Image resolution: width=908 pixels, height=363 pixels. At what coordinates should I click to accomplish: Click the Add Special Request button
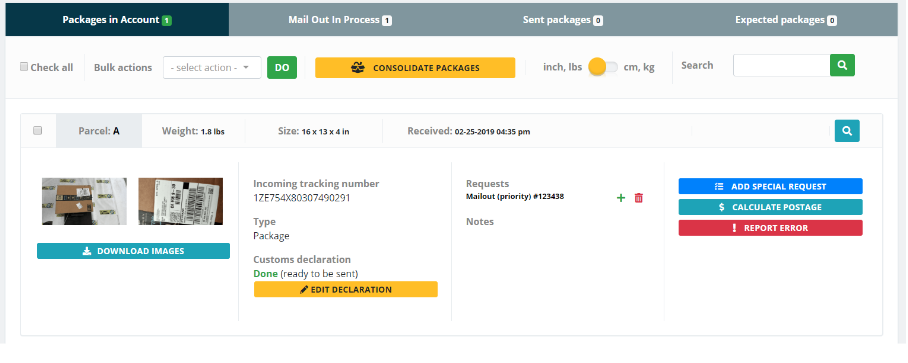[770, 186]
